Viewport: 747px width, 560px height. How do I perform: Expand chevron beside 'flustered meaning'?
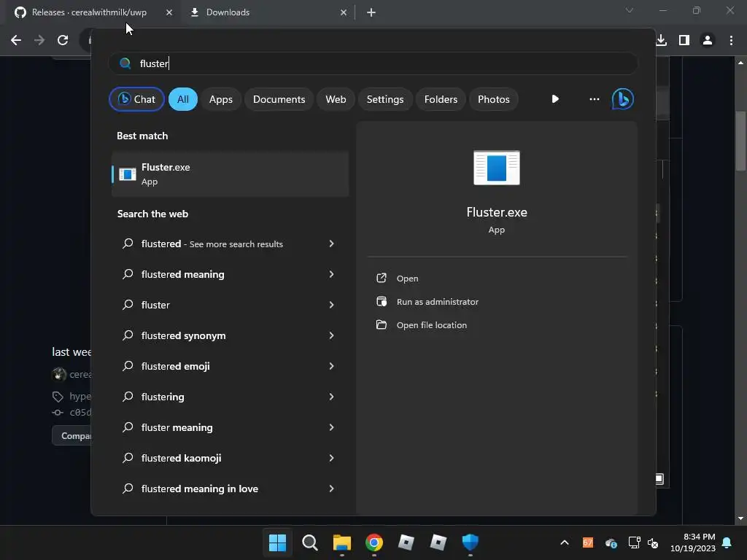click(332, 274)
